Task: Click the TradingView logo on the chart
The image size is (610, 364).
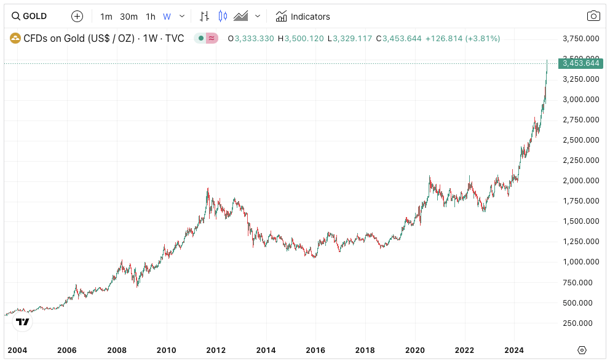Action: pos(23,322)
